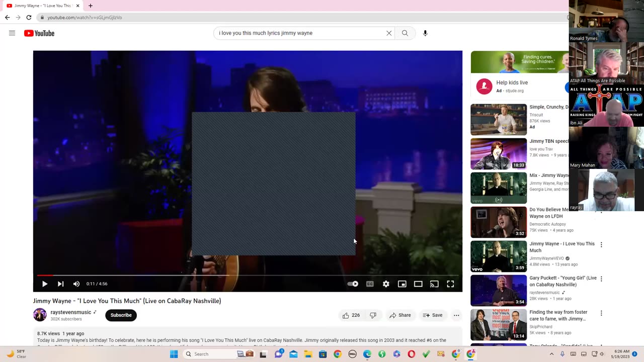The image size is (644, 362).
Task: Seek on the red video progress bar
Action: (248, 275)
